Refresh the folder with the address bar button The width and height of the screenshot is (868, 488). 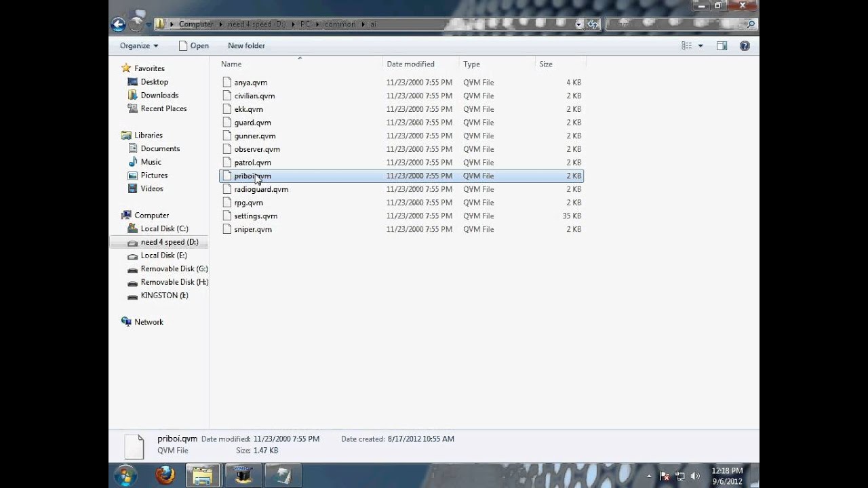pyautogui.click(x=593, y=24)
